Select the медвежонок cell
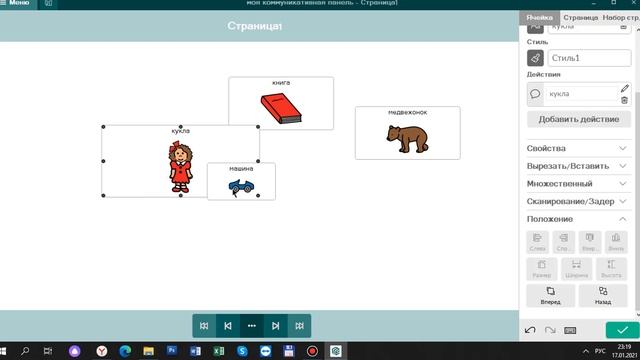640x360 pixels. tap(408, 133)
